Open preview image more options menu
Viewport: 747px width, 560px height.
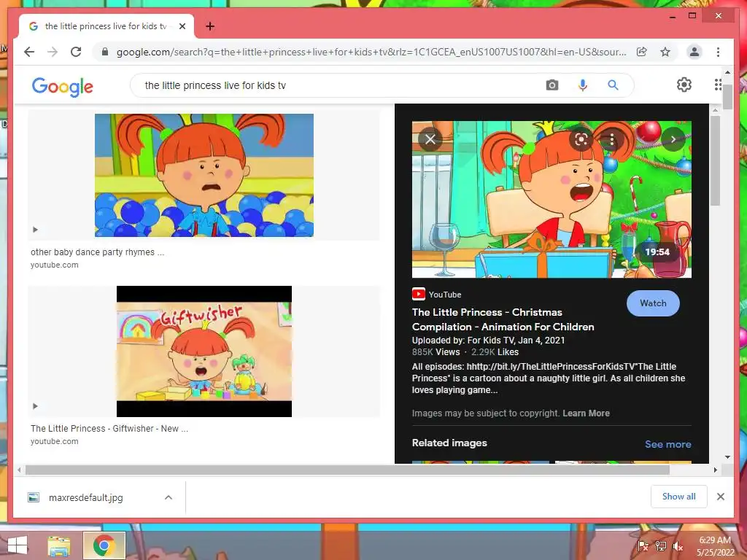(x=612, y=139)
